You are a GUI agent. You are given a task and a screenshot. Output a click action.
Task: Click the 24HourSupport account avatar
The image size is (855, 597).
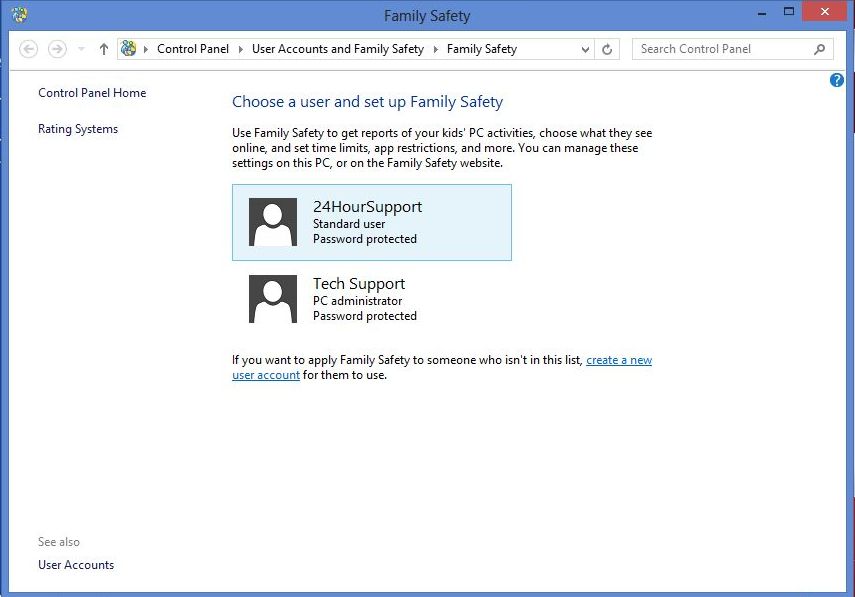[x=273, y=222]
